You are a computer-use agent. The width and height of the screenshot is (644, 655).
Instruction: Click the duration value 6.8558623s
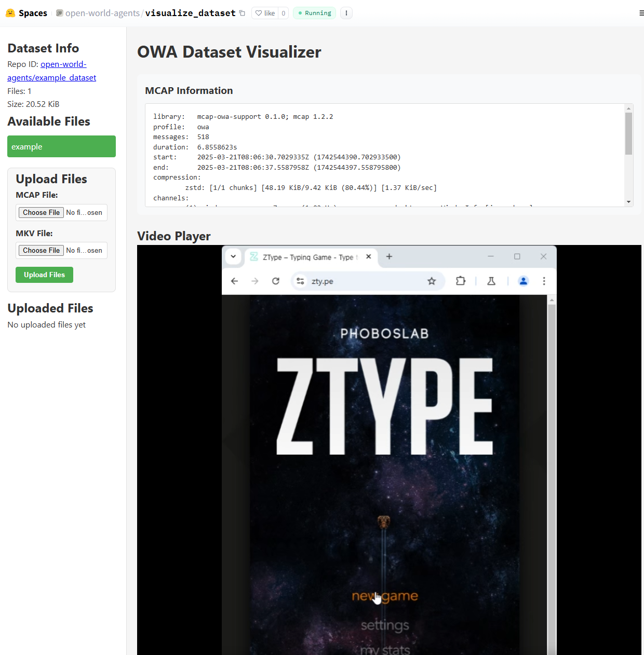coord(217,147)
